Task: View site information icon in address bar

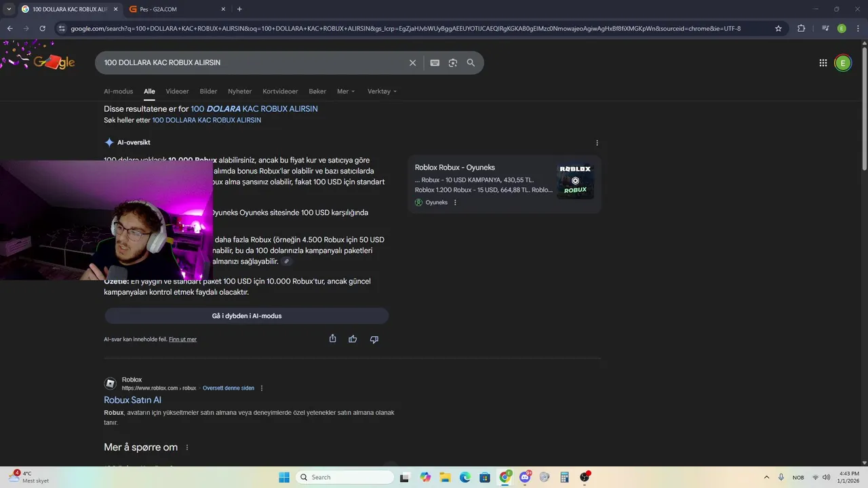Action: tap(62, 28)
